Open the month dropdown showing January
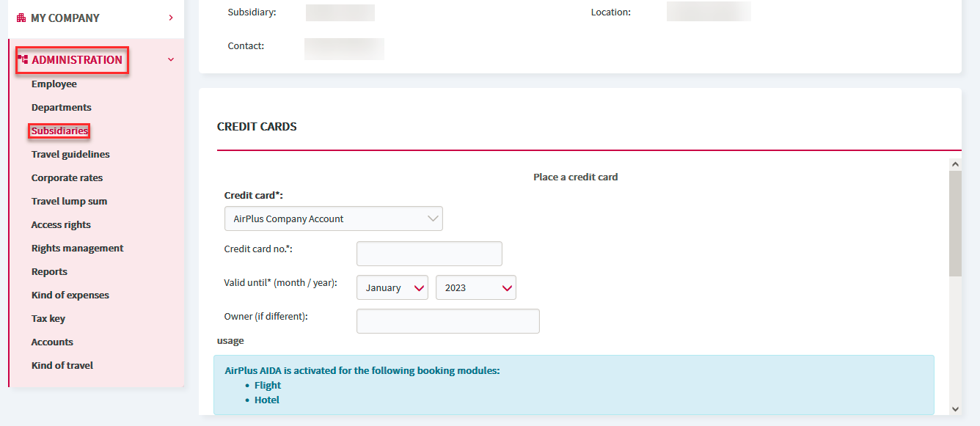The width and height of the screenshot is (980, 426). pos(392,287)
